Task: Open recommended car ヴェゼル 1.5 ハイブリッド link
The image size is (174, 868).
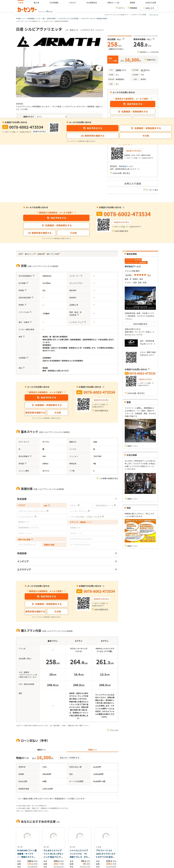Action: tap(53, 854)
